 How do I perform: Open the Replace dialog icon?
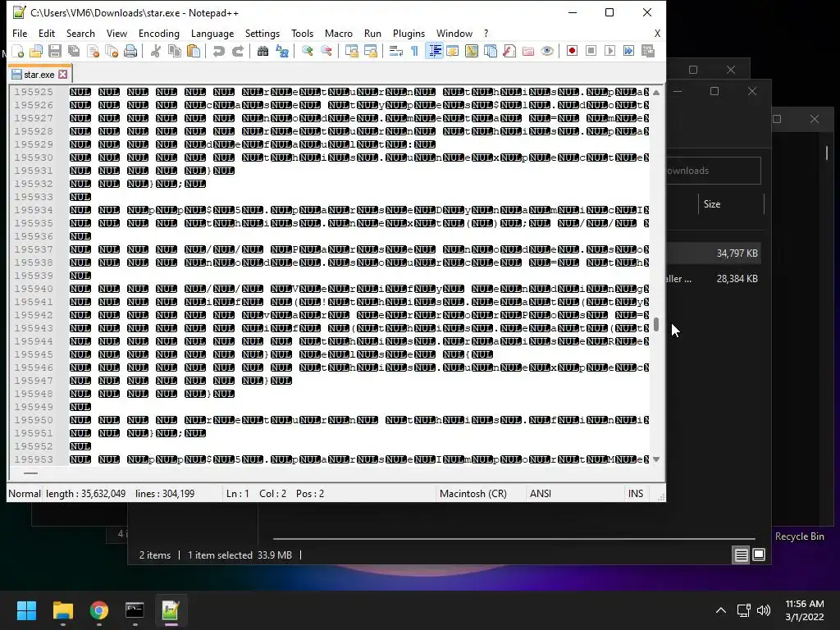[x=282, y=51]
